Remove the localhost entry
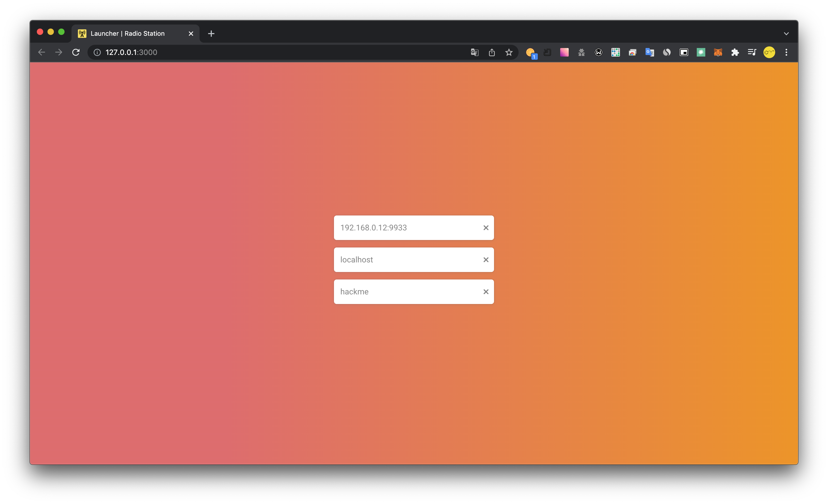This screenshot has width=828, height=504. (485, 260)
